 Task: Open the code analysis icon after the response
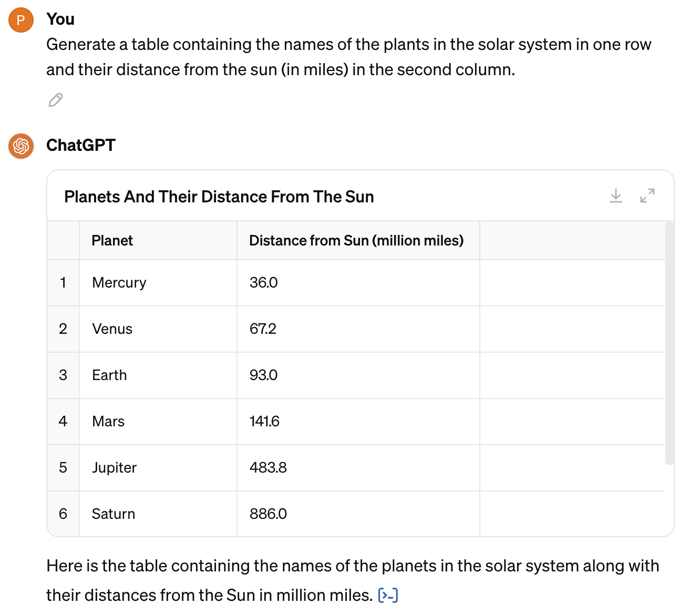tap(388, 595)
